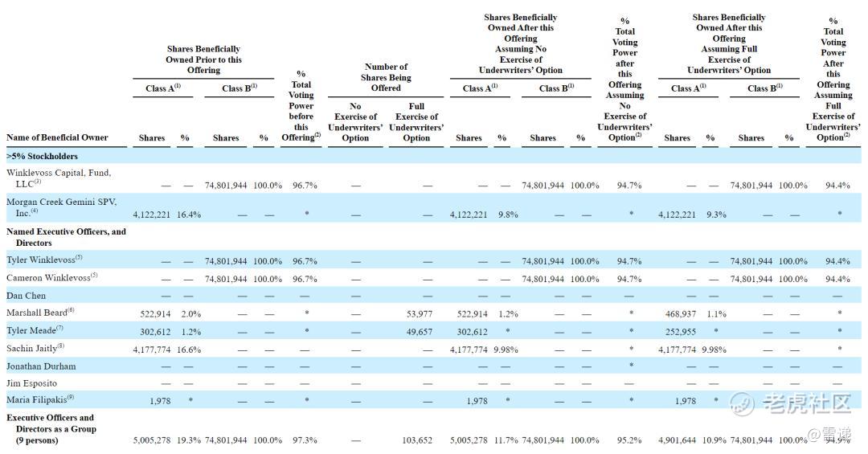Click Winklevoss Capital Fund, LLC row name
This screenshot has width=868, height=454.
pyautogui.click(x=59, y=178)
